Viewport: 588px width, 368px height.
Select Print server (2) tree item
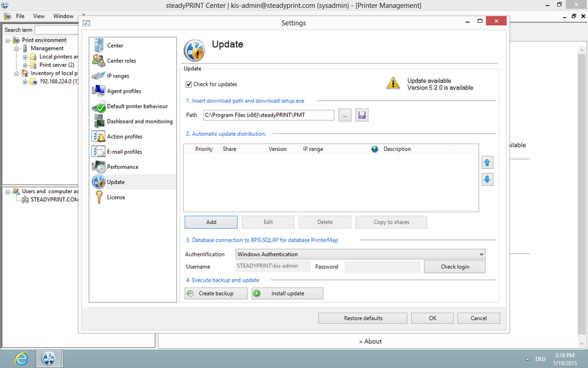(57, 65)
